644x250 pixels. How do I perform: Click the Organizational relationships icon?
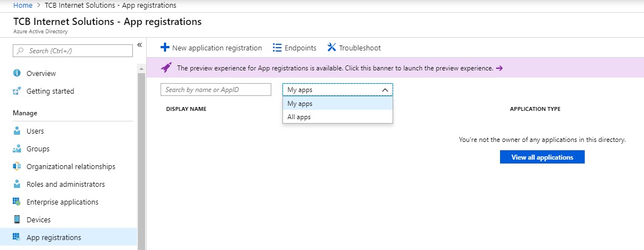point(17,166)
